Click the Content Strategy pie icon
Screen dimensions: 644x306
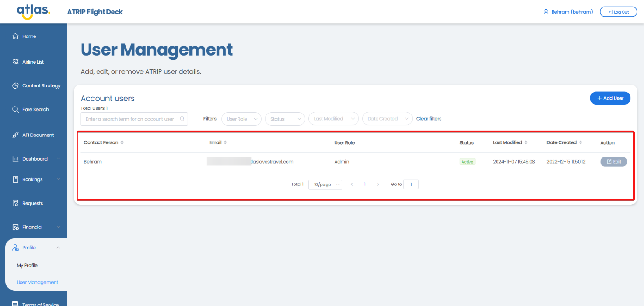tap(15, 86)
